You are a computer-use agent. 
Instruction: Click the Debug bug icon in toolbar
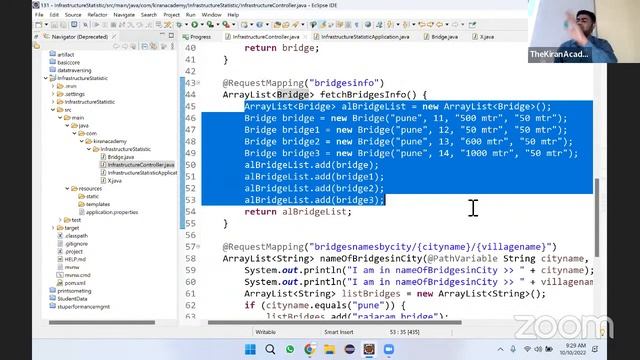(x=179, y=25)
